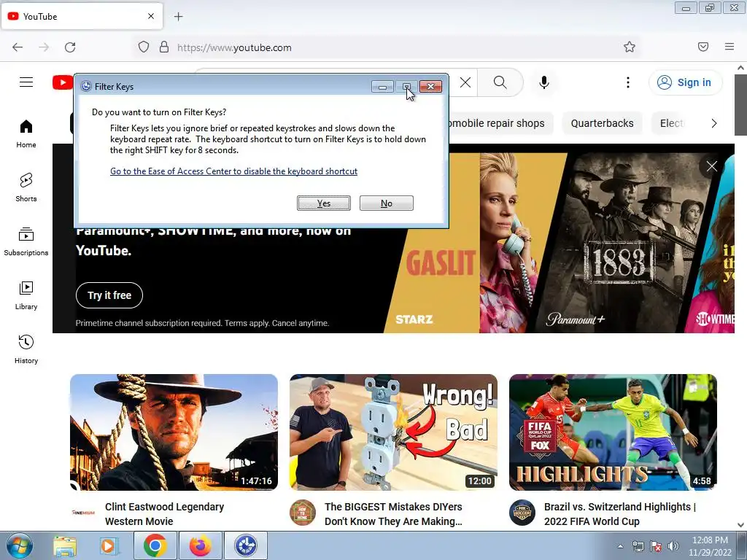Open the How To Home channel avatar
The image size is (747, 560).
(303, 513)
